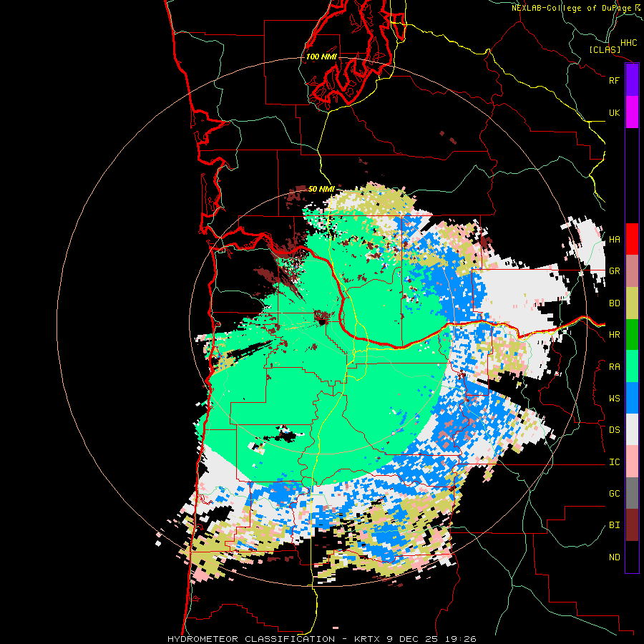Image resolution: width=644 pixels, height=644 pixels.
Task: Click the BI legend label
Action: point(614,525)
